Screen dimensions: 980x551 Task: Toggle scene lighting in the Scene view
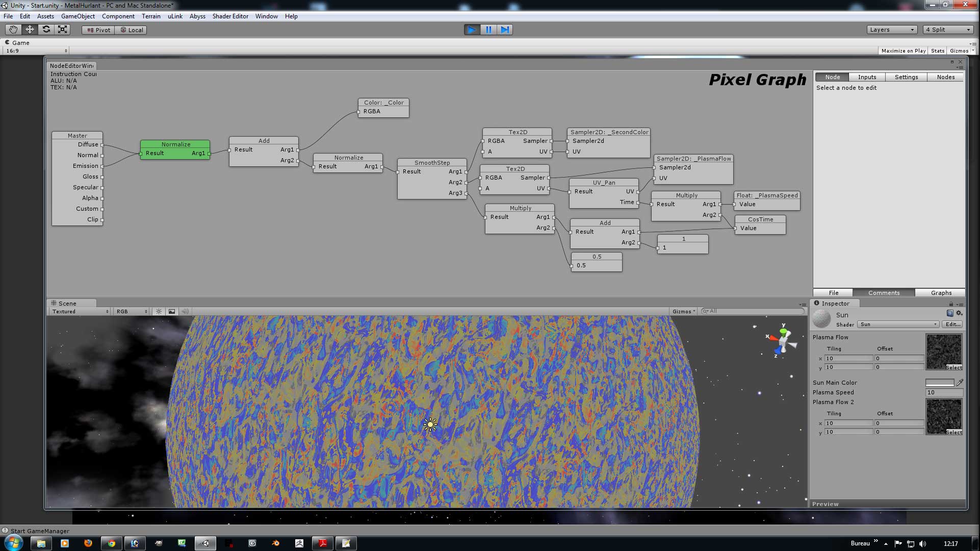tap(159, 311)
